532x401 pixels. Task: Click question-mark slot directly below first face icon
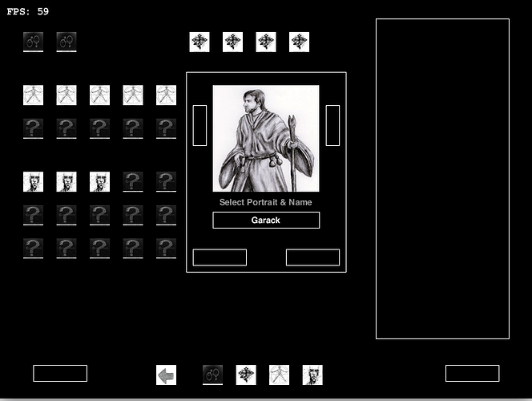[x=34, y=215]
